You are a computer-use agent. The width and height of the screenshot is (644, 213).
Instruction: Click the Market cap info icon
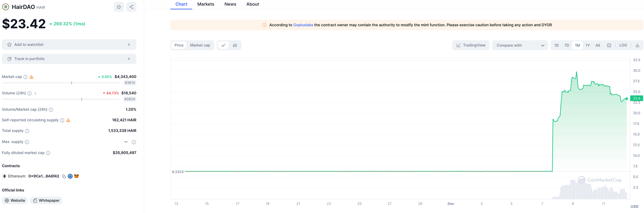click(x=25, y=77)
